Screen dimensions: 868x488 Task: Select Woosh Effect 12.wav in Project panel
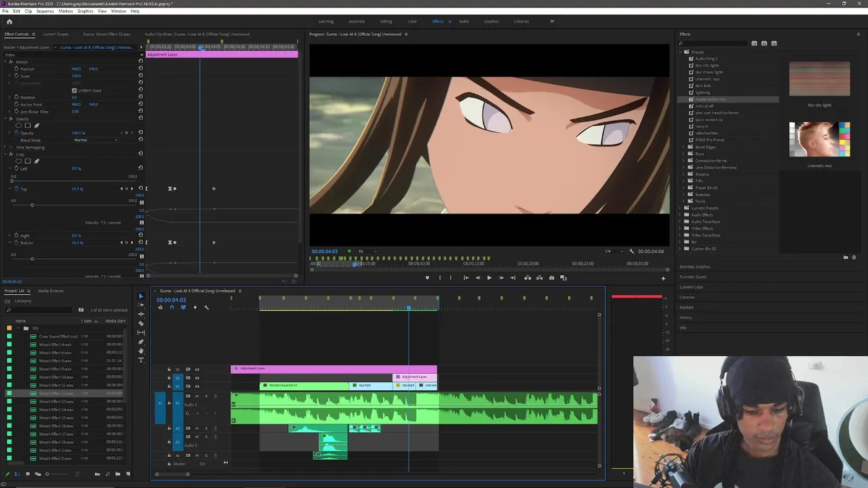56,393
